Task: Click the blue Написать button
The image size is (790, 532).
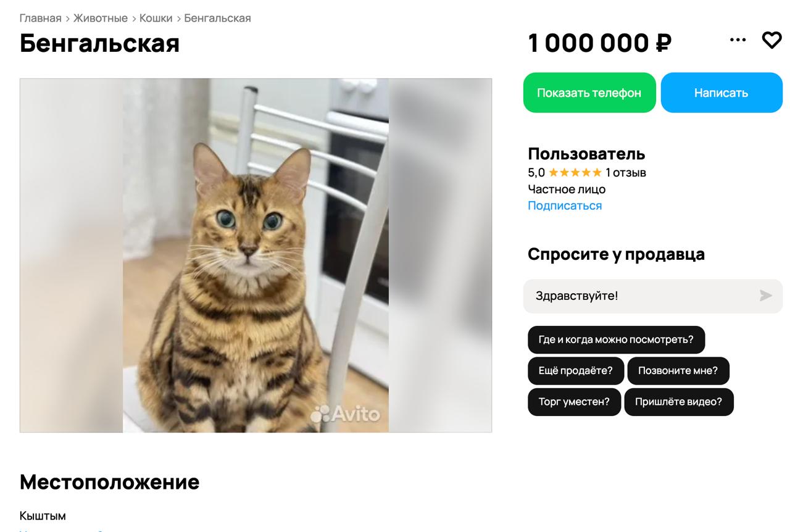Action: [721, 93]
